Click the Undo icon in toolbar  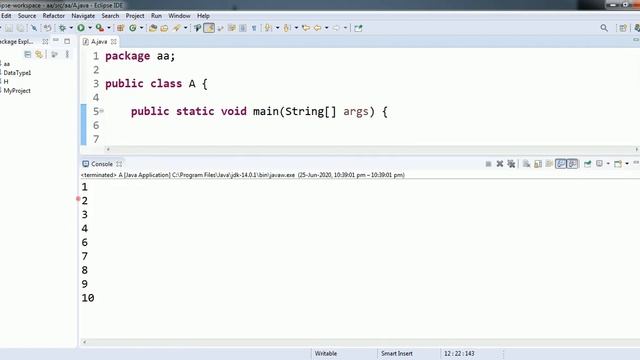point(48,28)
